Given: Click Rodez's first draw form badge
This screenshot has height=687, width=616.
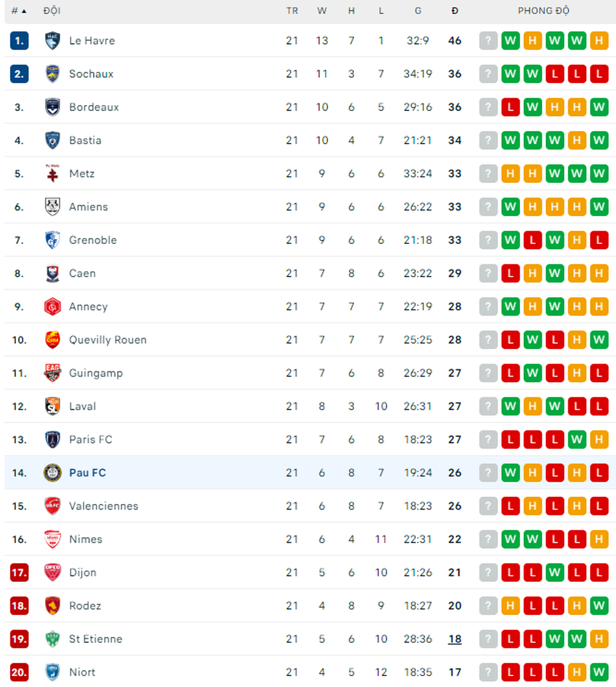Looking at the screenshot, I should (x=510, y=606).
